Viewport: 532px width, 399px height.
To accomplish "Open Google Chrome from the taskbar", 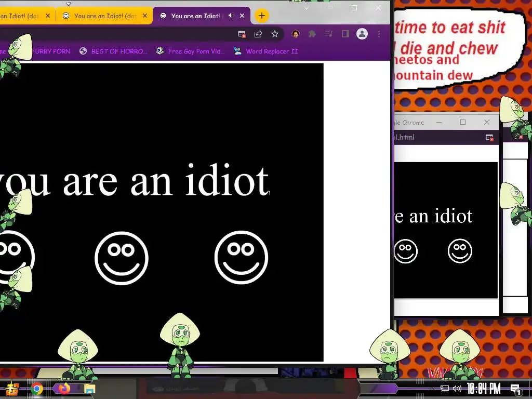I will coord(37,389).
